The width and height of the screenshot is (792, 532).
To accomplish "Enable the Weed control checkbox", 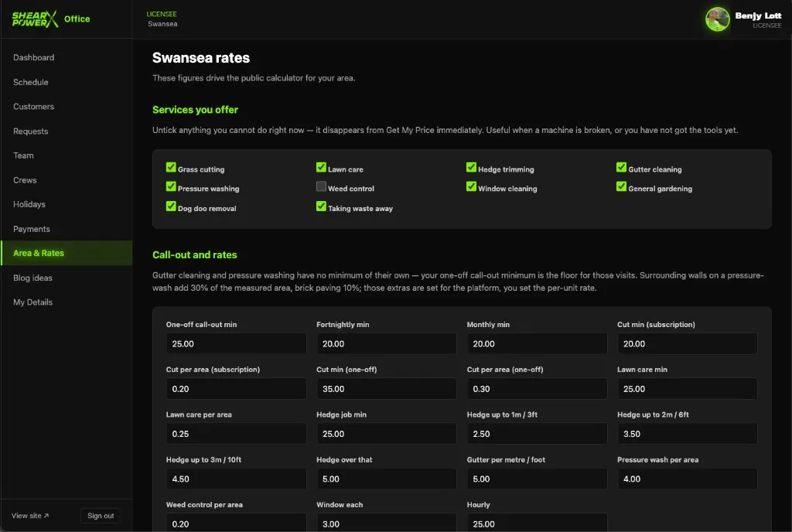I will (x=321, y=187).
